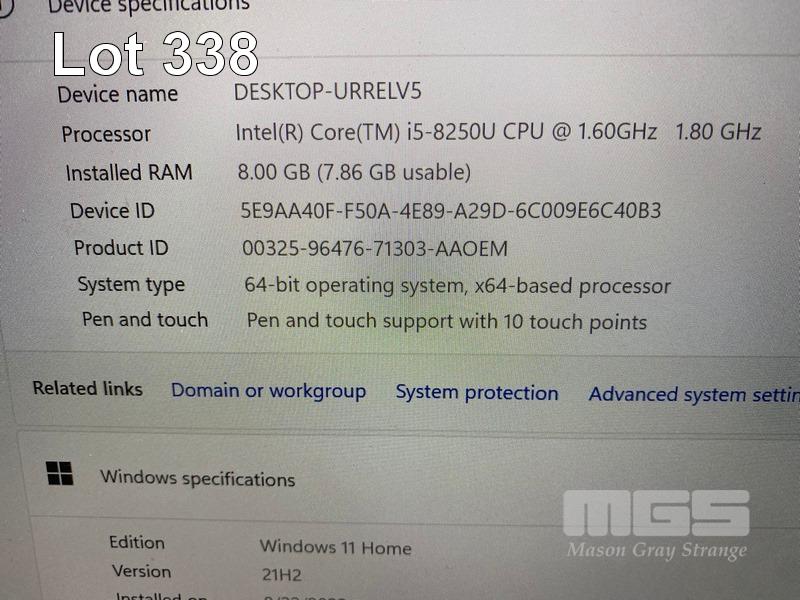
Task: Click the 21H2 version value
Action: pyautogui.click(x=282, y=575)
